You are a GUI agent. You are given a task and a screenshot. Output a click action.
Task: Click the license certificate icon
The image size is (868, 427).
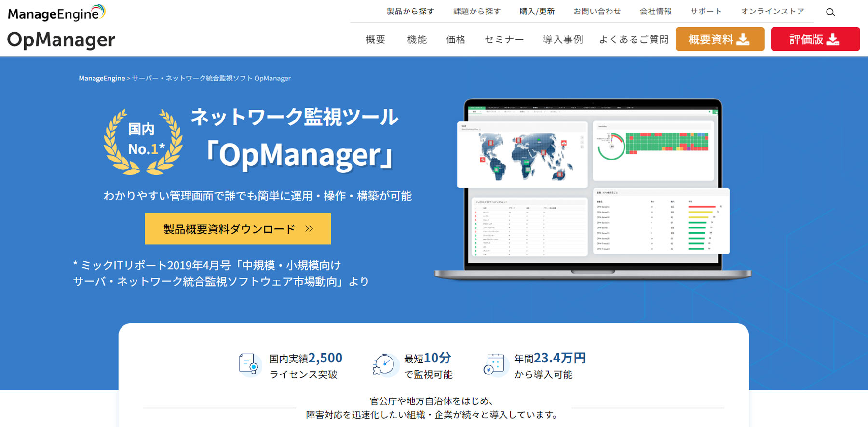pyautogui.click(x=249, y=365)
